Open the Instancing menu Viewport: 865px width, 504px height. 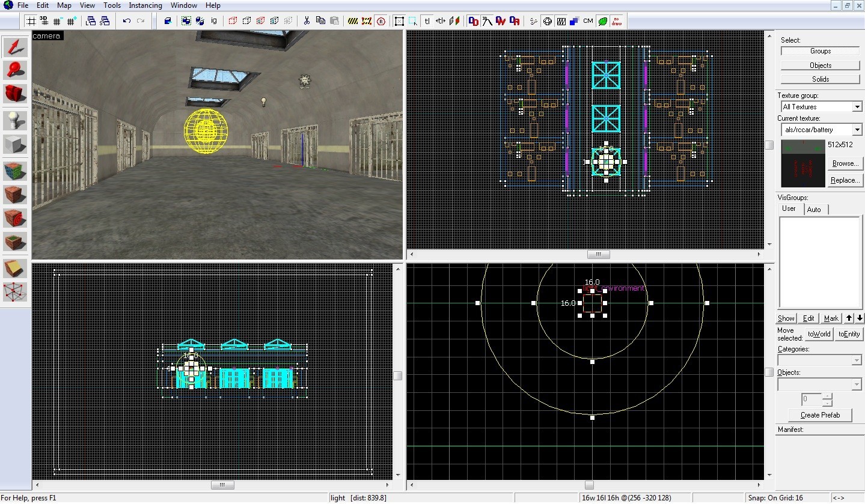pyautogui.click(x=145, y=5)
